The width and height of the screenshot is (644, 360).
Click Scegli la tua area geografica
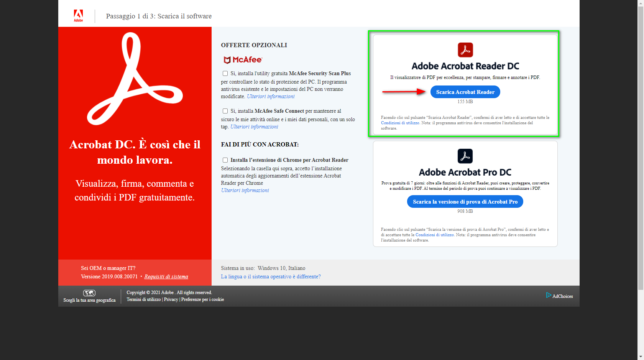[x=89, y=300]
